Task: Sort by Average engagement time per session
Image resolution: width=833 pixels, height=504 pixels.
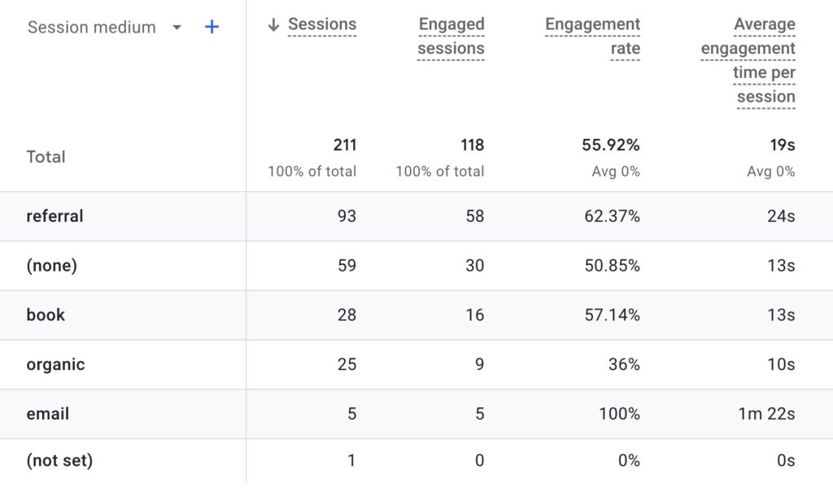Action: [x=747, y=60]
